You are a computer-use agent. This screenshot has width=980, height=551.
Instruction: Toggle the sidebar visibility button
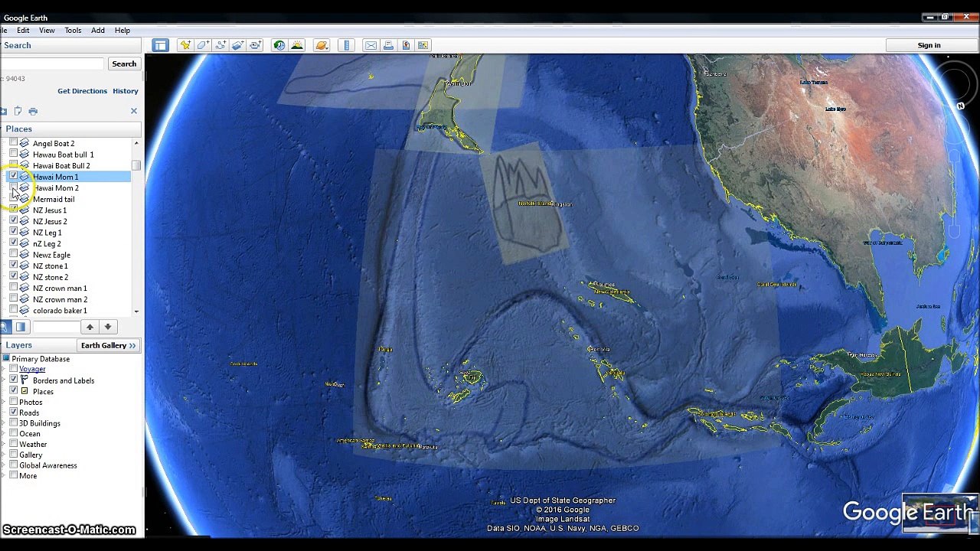pos(160,45)
